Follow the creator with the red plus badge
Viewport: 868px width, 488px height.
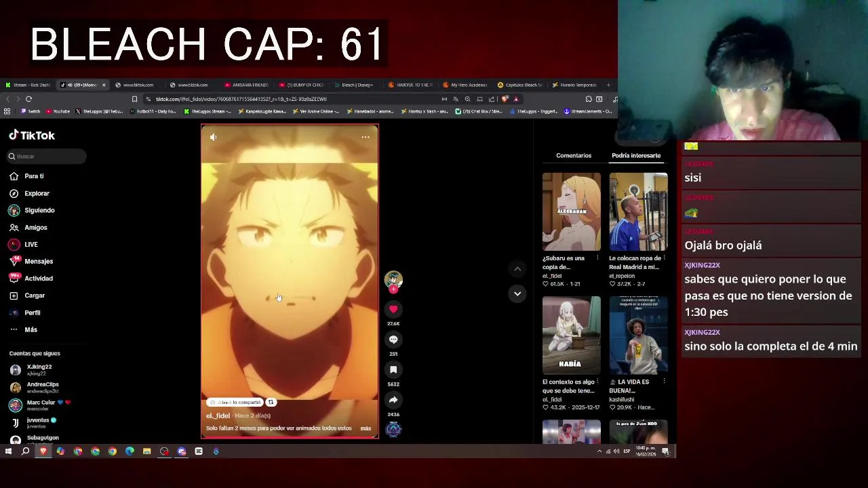pos(393,289)
